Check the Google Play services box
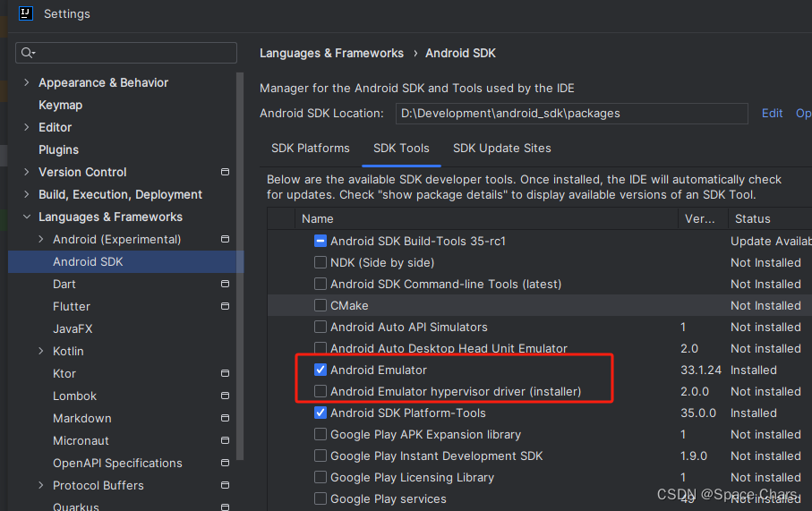This screenshot has width=812, height=511. pos(320,498)
